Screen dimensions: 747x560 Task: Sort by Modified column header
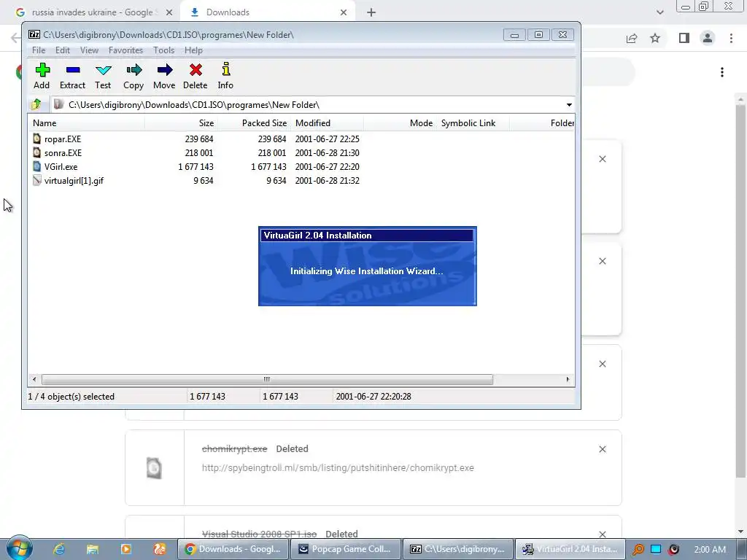[328, 122]
